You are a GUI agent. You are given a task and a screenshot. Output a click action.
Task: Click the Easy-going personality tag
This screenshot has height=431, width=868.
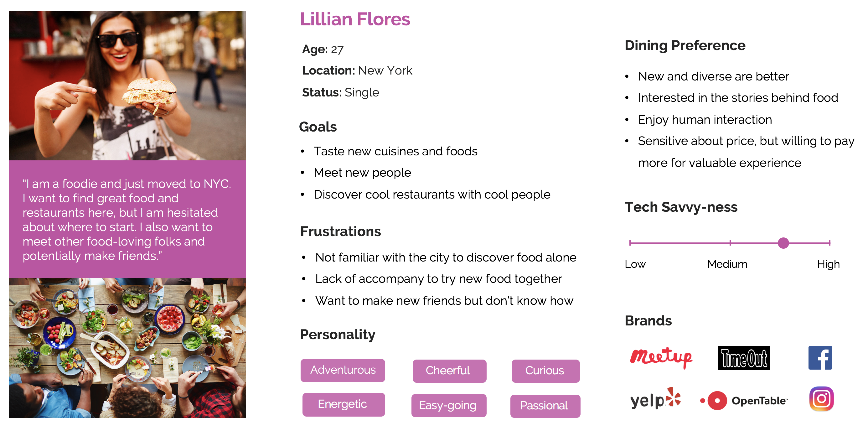tap(449, 405)
